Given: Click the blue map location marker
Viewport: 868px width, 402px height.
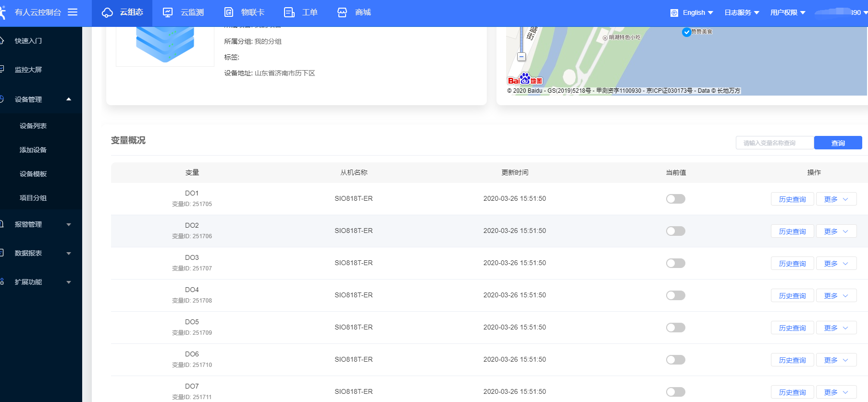Looking at the screenshot, I should point(686,32).
